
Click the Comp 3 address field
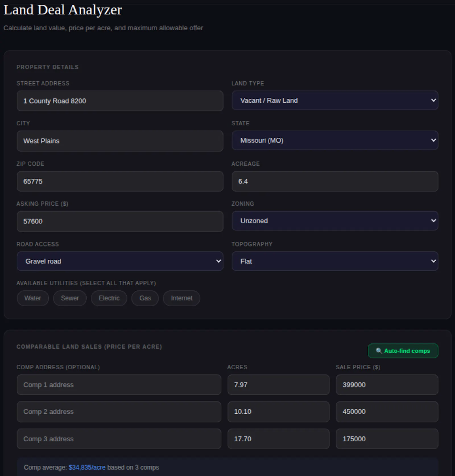pos(119,439)
